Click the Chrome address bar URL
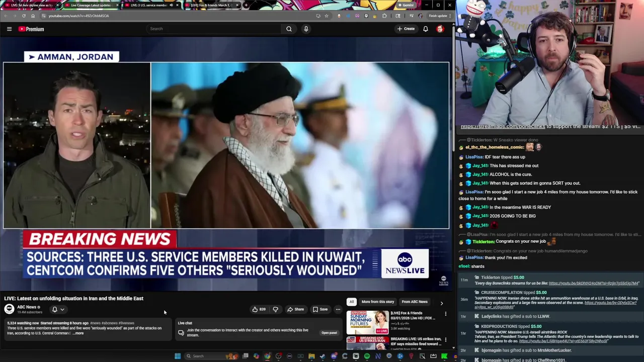Image resolution: width=644 pixels, height=362 pixels. pos(78,16)
